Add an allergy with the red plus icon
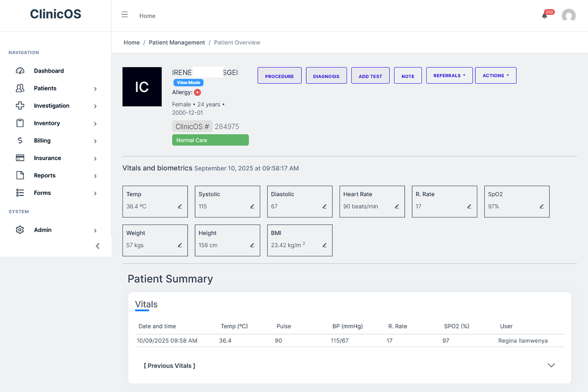588x392 pixels. (x=198, y=92)
